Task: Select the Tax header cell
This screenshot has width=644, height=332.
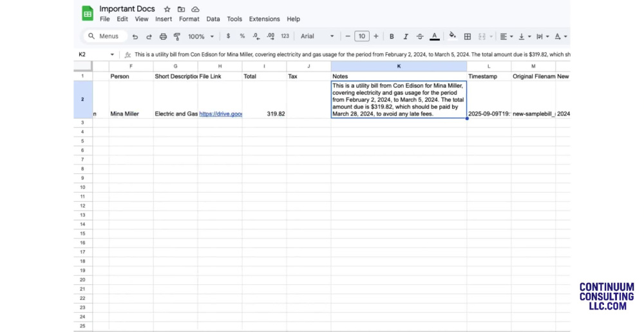Action: click(308, 76)
